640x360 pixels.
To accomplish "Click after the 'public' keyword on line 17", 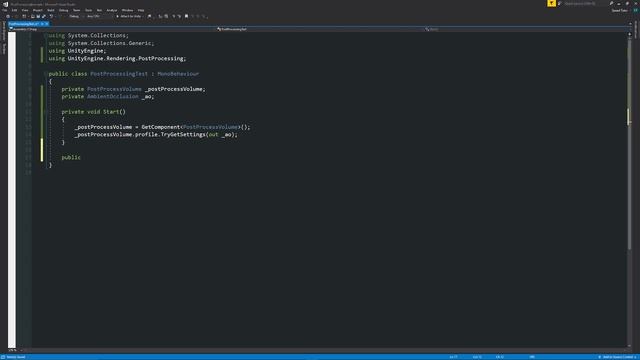I will tap(82, 158).
